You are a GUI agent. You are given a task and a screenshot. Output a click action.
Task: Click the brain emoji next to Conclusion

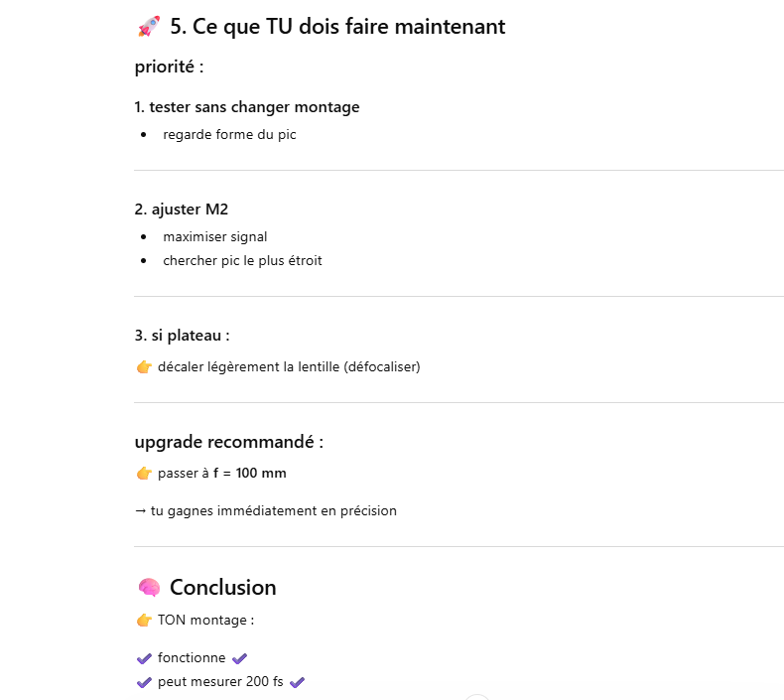tap(148, 588)
